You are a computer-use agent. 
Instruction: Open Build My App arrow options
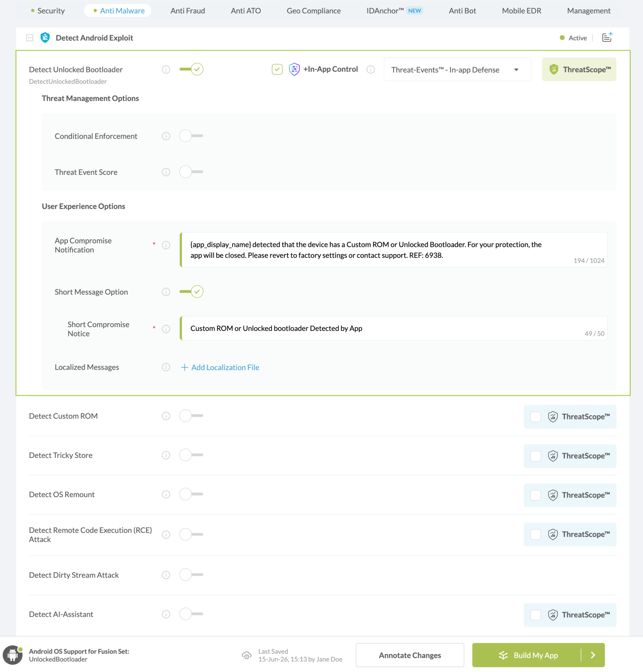[x=593, y=655]
